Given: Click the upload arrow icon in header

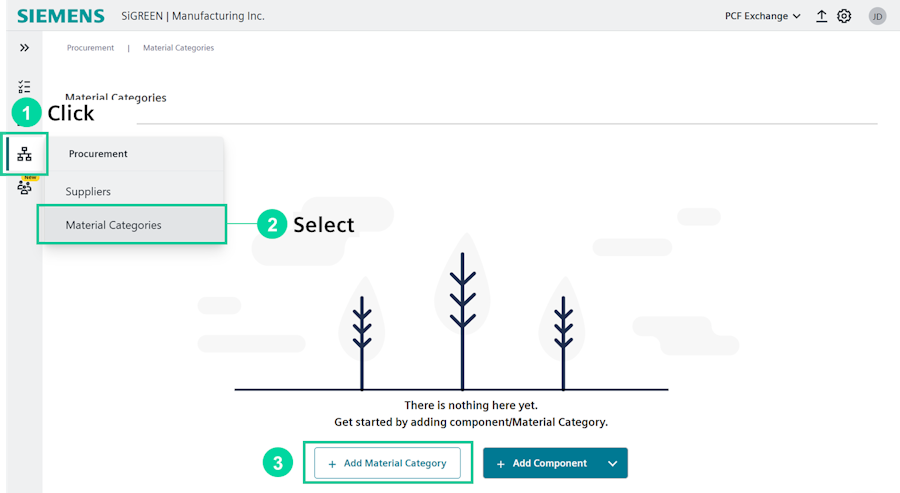Looking at the screenshot, I should coord(822,16).
